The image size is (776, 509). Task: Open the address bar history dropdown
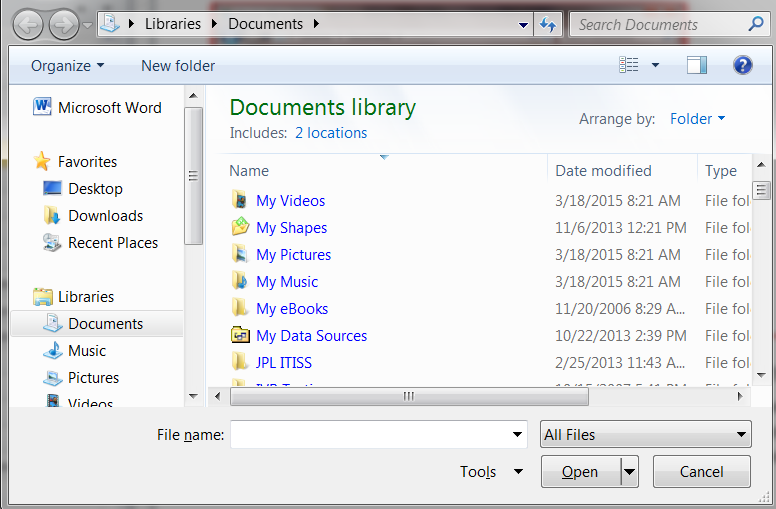523,25
